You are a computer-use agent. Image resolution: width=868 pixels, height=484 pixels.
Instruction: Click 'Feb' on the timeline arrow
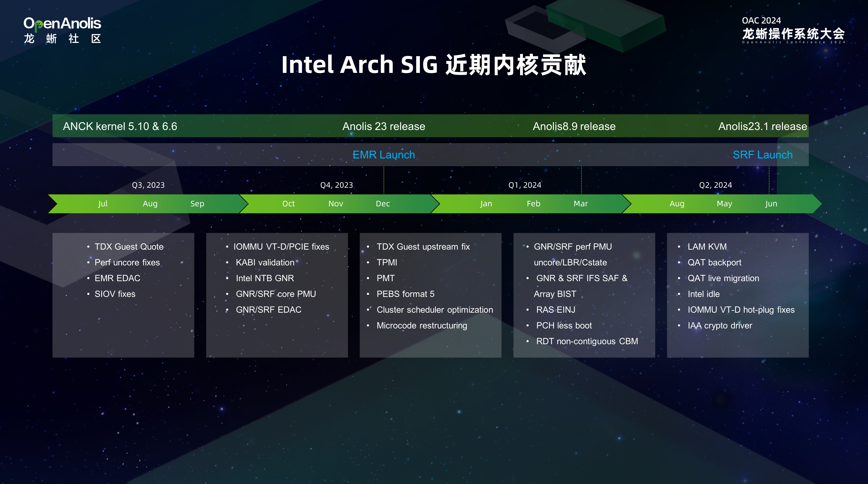pos(533,204)
